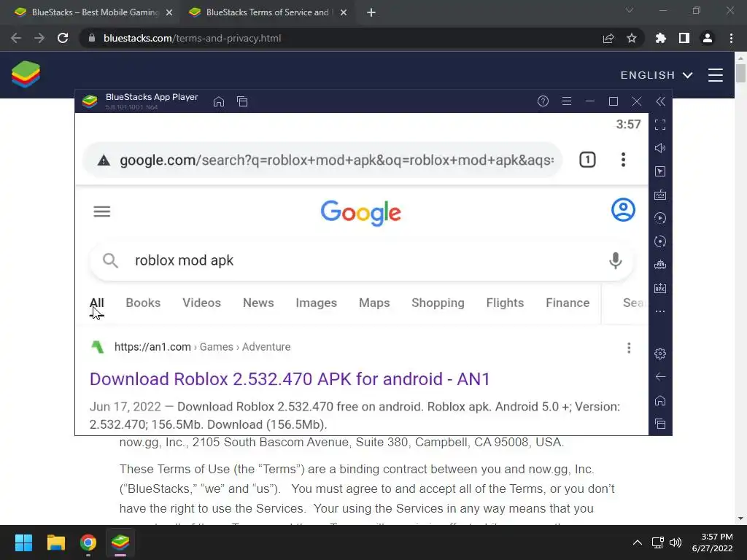747x560 pixels.
Task: Share this page icon in Chrome
Action: click(608, 38)
